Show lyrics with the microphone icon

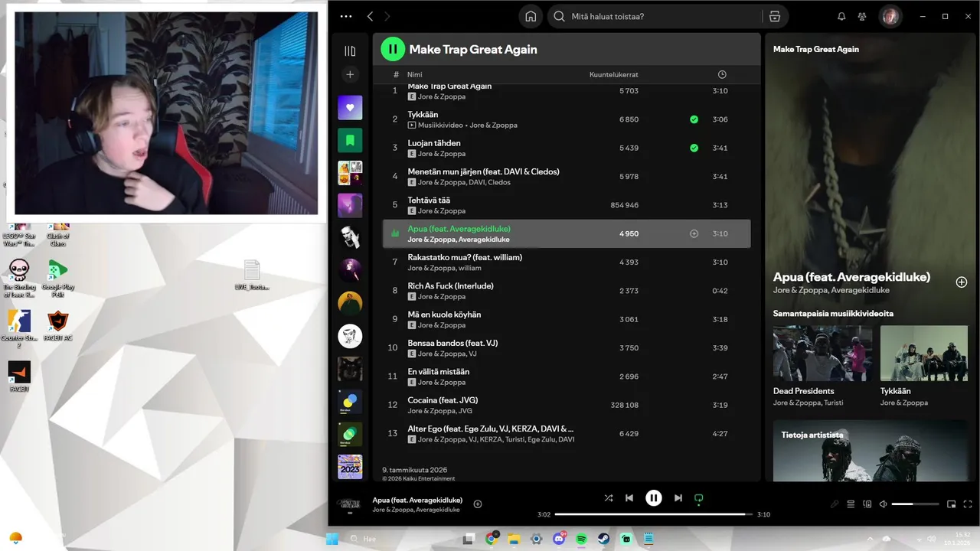(835, 504)
